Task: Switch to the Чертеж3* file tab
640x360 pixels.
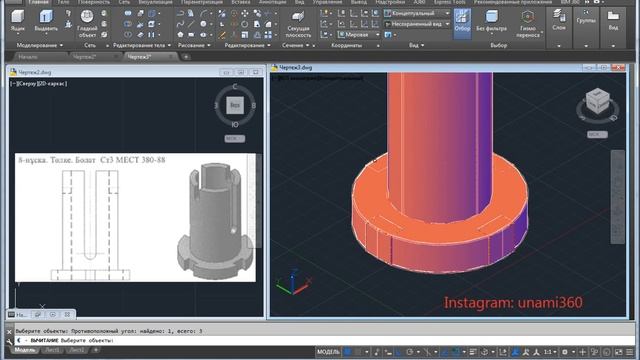Action: click(x=140, y=57)
